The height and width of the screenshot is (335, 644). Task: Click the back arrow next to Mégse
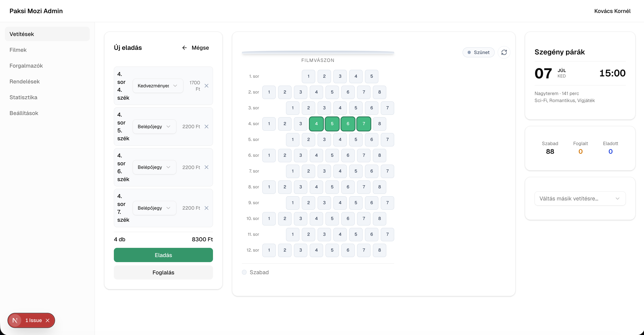click(x=184, y=48)
